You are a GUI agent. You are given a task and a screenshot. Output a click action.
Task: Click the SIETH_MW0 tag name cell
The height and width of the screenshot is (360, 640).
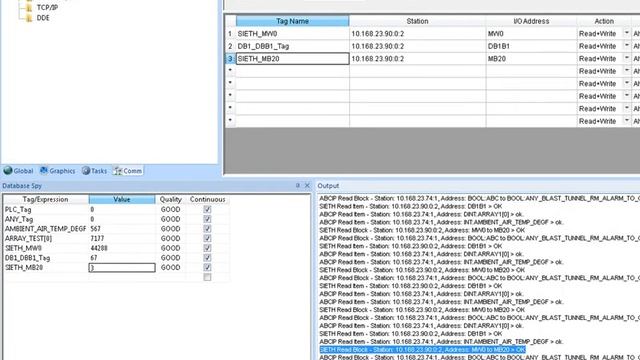292,33
